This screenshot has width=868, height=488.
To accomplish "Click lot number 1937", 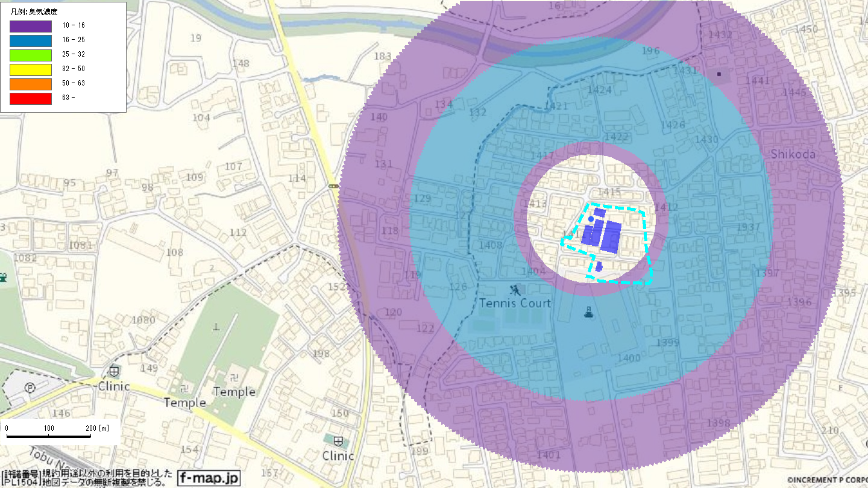I will (x=749, y=227).
